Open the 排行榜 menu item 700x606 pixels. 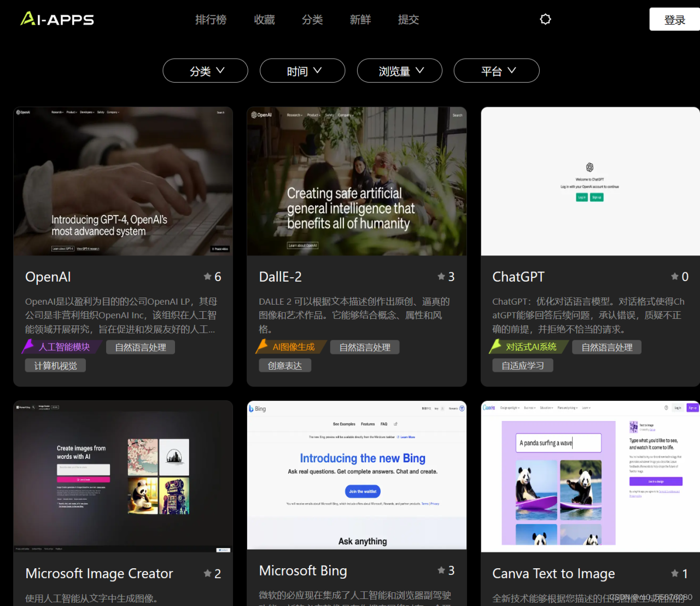tap(211, 20)
